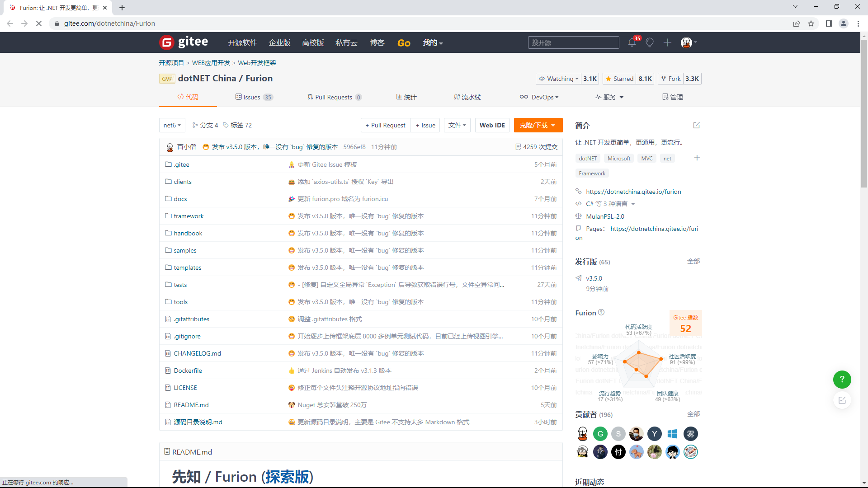Open the framework folder
This screenshot has width=868, height=488.
click(189, 216)
